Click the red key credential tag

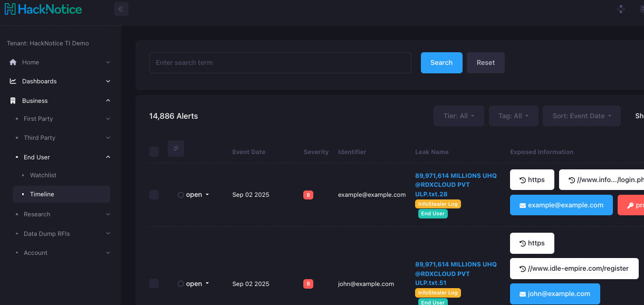(631, 205)
